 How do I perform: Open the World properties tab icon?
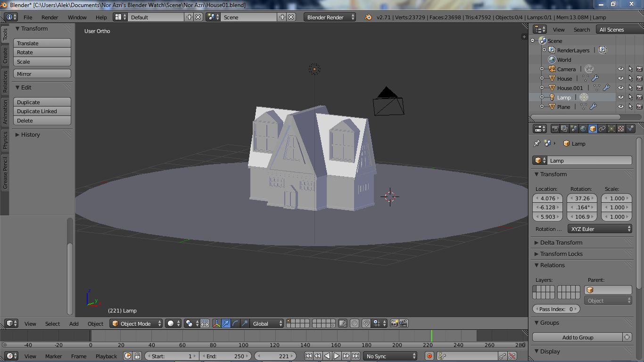coord(583,129)
